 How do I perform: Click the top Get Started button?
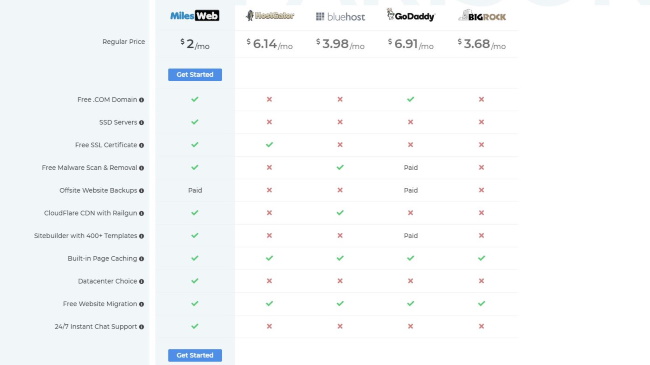(195, 75)
